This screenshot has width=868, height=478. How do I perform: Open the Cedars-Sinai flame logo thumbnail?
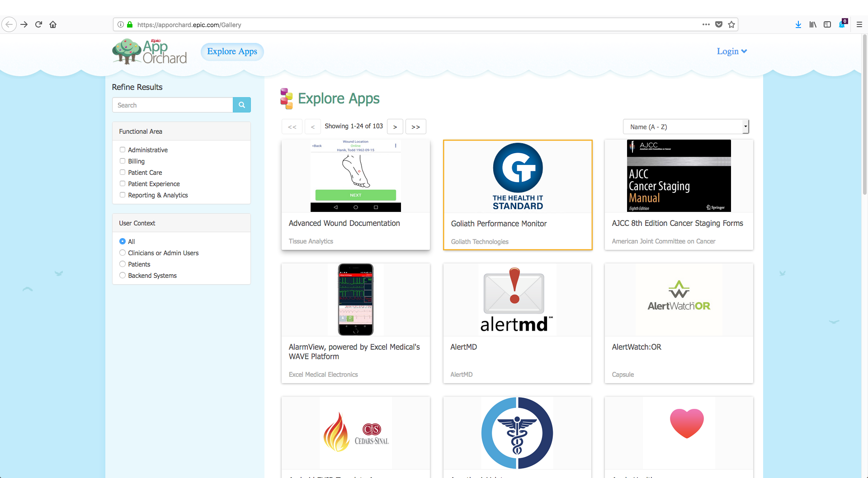pyautogui.click(x=356, y=433)
